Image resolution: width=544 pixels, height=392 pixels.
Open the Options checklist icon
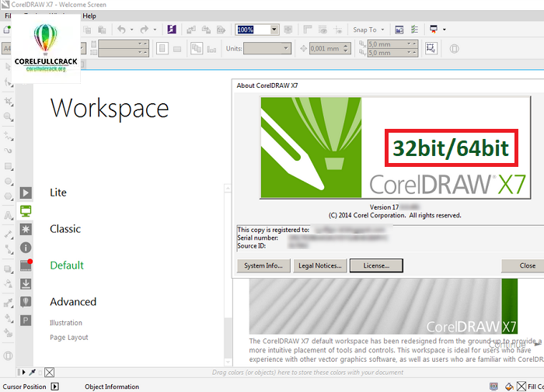414,29
